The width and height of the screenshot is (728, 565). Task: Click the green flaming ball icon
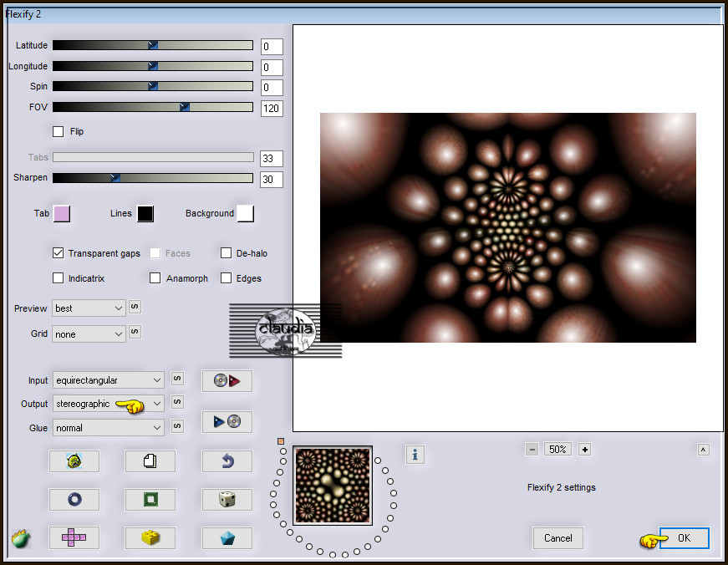point(21,538)
